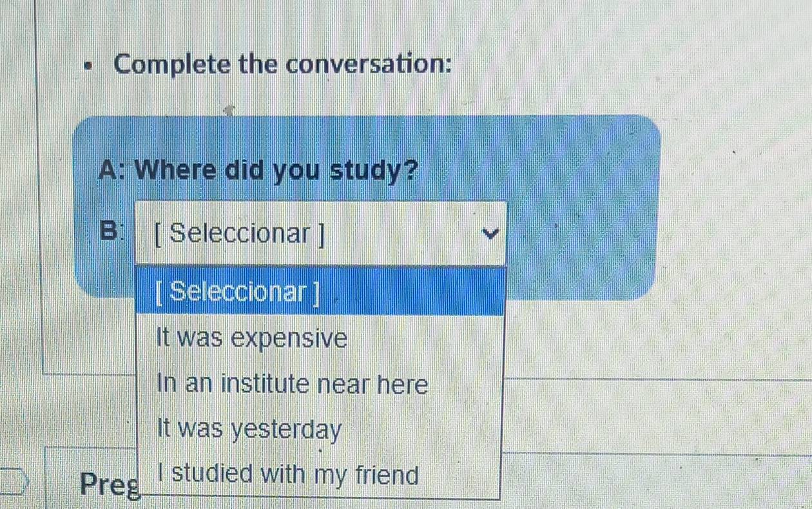Select "I studied with my friend"
This screenshot has height=509, width=812.
[288, 475]
